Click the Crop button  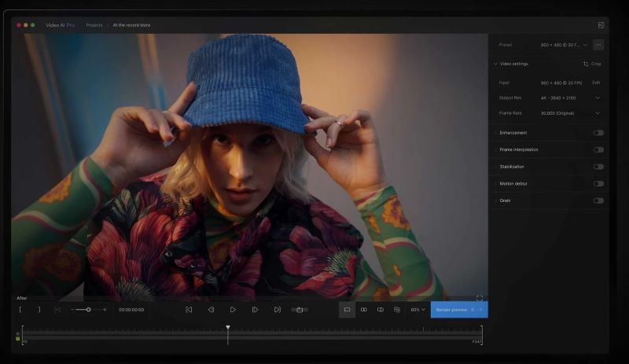(591, 64)
